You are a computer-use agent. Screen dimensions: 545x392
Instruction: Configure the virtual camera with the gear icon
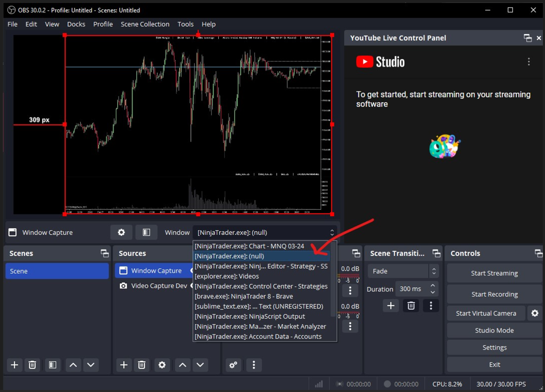pos(535,313)
